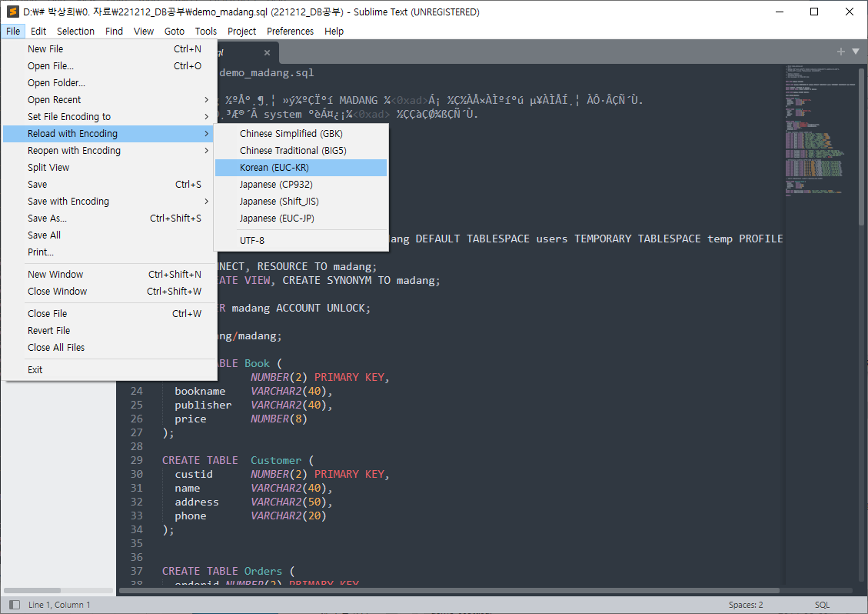868x614 pixels.
Task: Choose Save As... menu item
Action: pyautogui.click(x=108, y=218)
